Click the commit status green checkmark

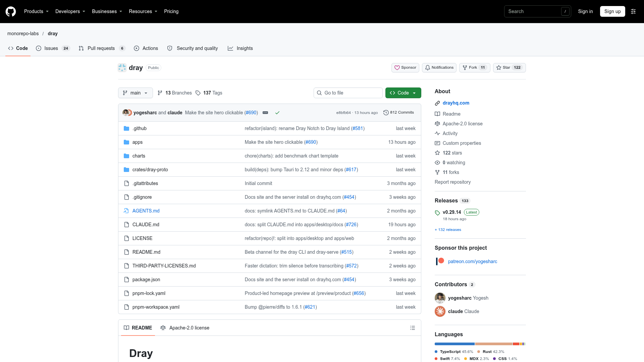tap(277, 113)
